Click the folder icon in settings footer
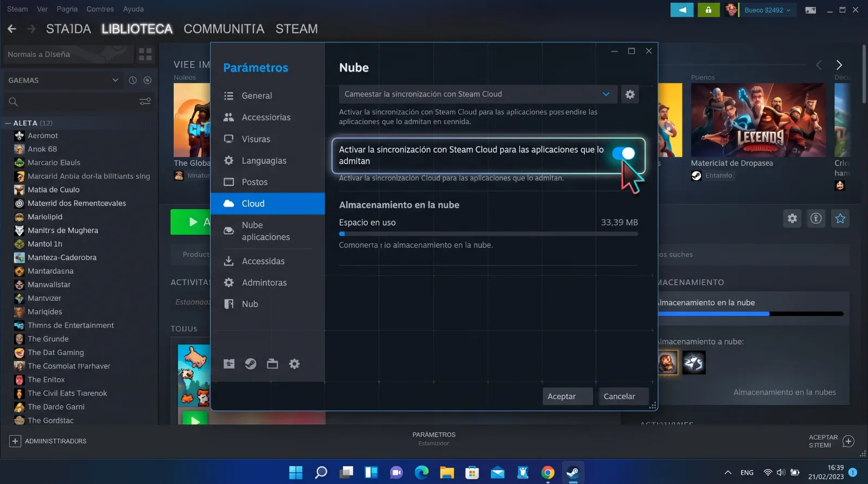The image size is (868, 484). [x=272, y=364]
